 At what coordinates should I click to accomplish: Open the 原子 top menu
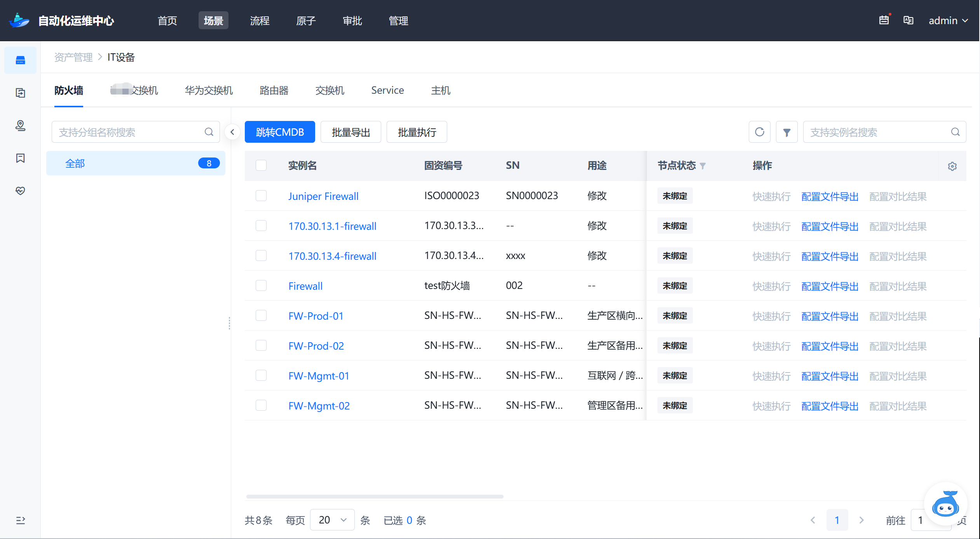[x=306, y=21]
